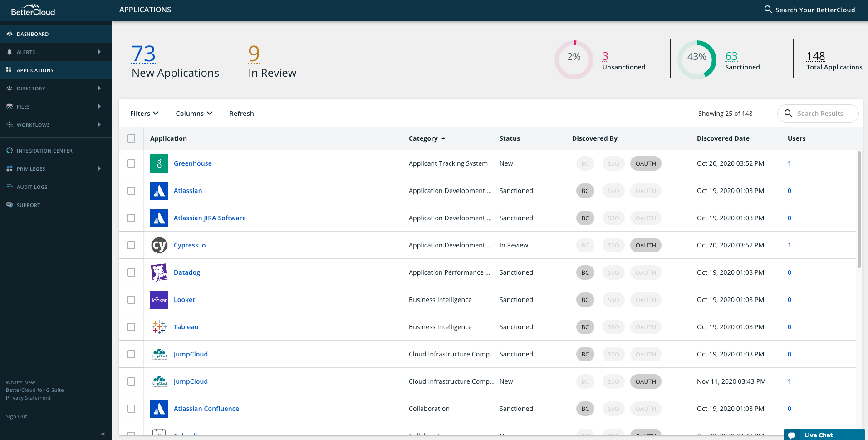Viewport: 868px width, 440px height.
Task: Check the Tableau row checkbox
Action: 131,327
